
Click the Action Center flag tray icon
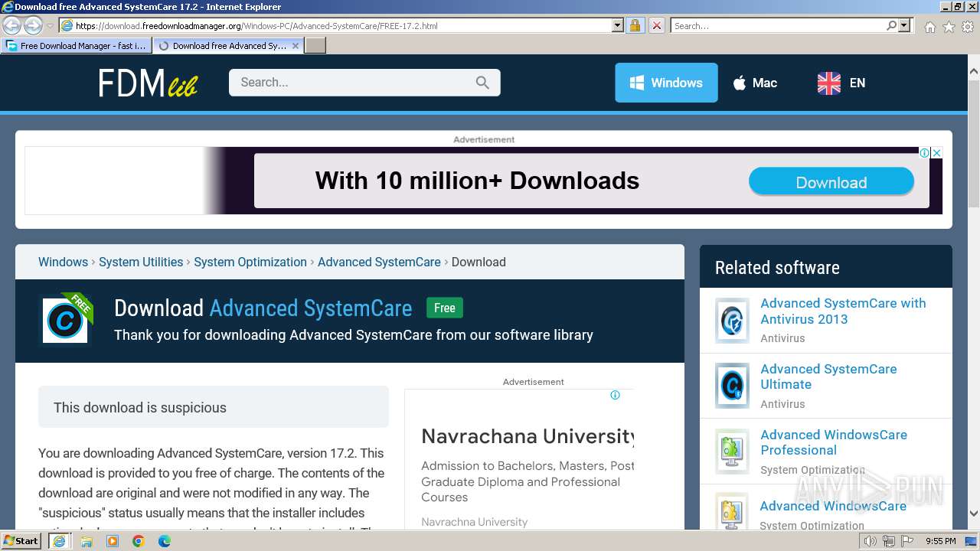906,541
